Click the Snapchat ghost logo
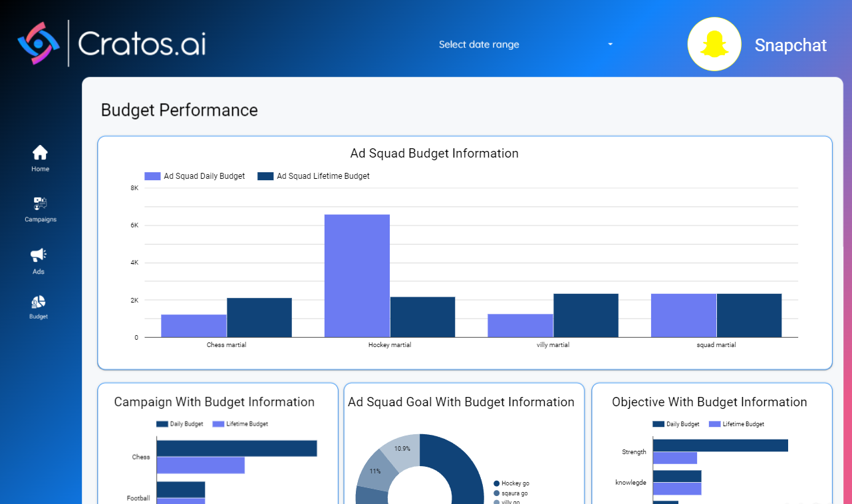 pyautogui.click(x=714, y=45)
